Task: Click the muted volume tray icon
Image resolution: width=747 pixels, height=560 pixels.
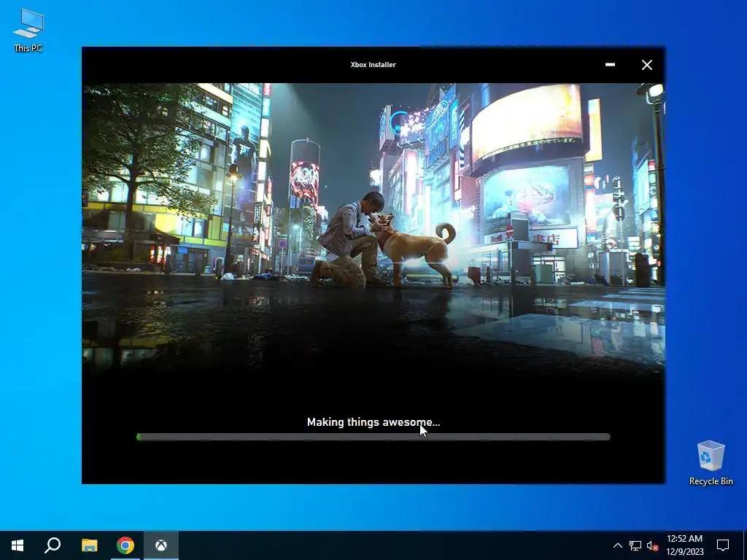Action: 652,545
